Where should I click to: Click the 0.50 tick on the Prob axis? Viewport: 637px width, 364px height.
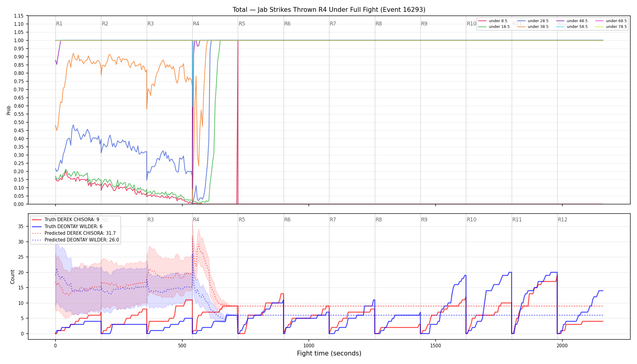19,122
